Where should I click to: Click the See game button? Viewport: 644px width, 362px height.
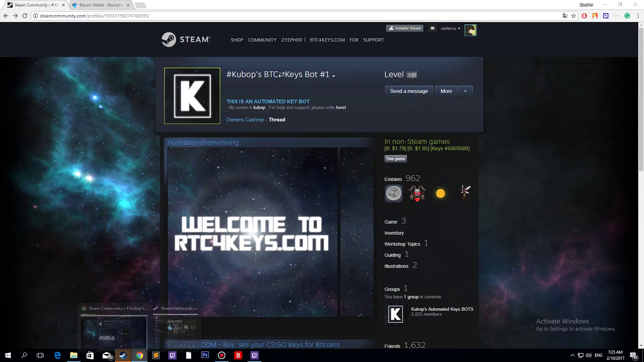click(395, 158)
